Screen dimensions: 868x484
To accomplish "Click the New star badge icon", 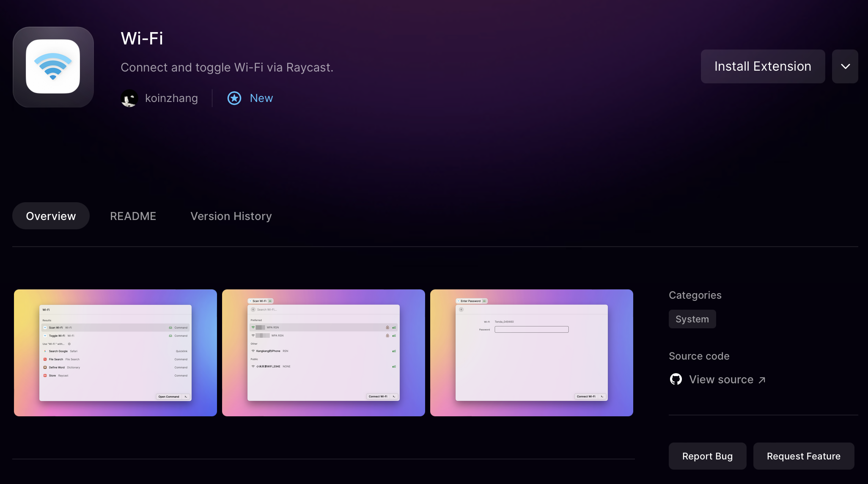I will (x=234, y=98).
